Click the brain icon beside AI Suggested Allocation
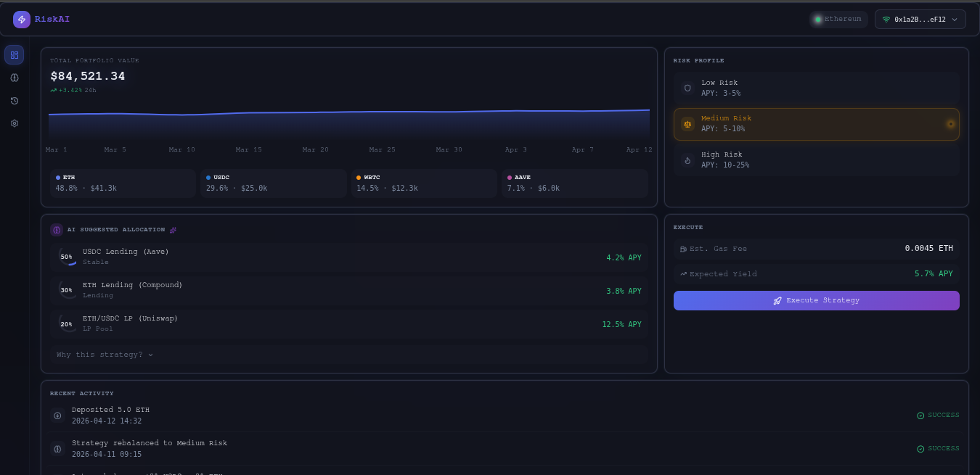The height and width of the screenshot is (475, 980). coord(57,230)
